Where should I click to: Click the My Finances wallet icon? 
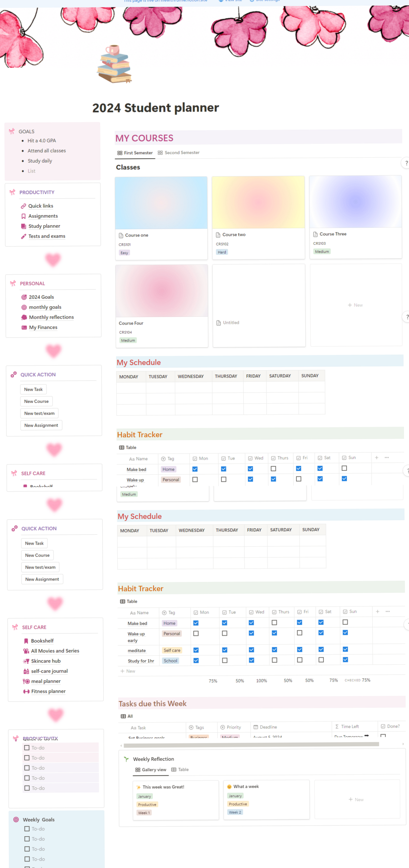point(24,327)
